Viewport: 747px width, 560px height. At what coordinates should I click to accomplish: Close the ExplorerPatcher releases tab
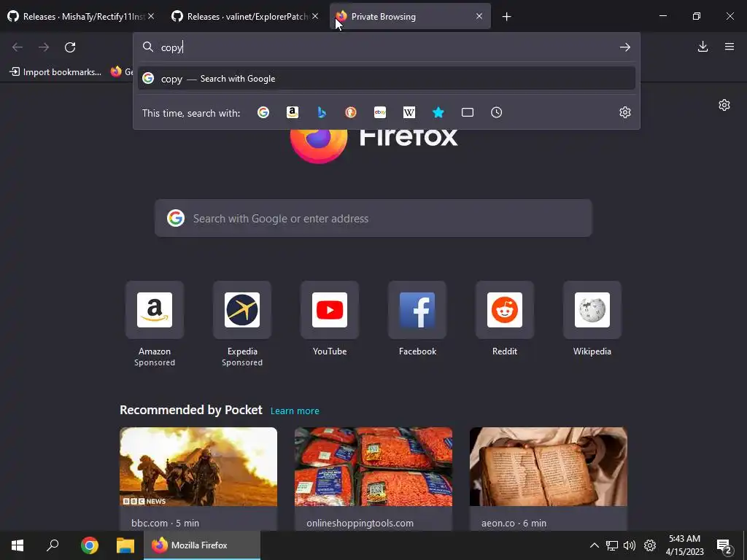coord(315,16)
